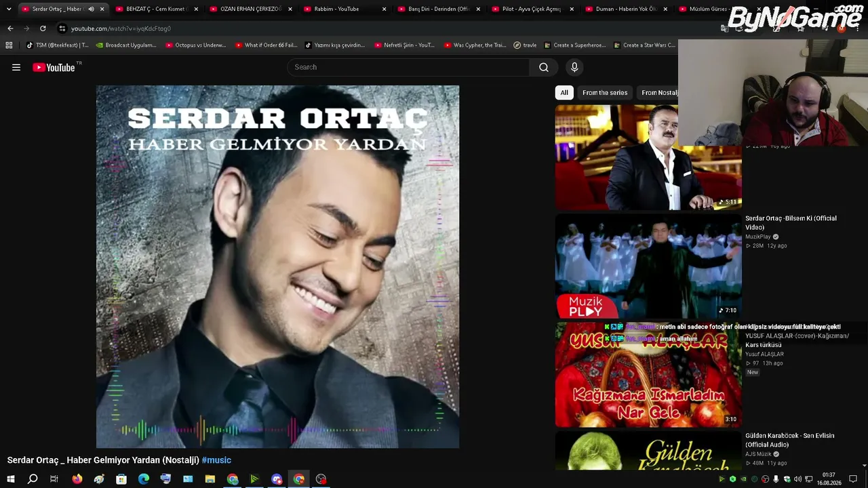Image resolution: width=868 pixels, height=488 pixels.
Task: Open the volume control in system tray
Action: [x=797, y=479]
